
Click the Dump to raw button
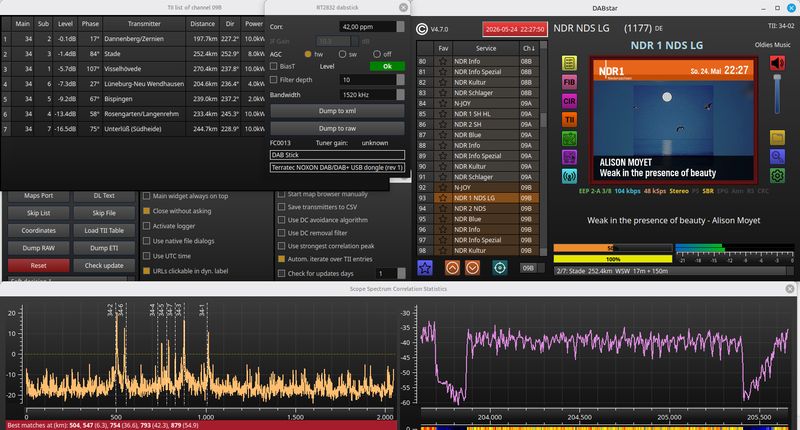point(337,129)
